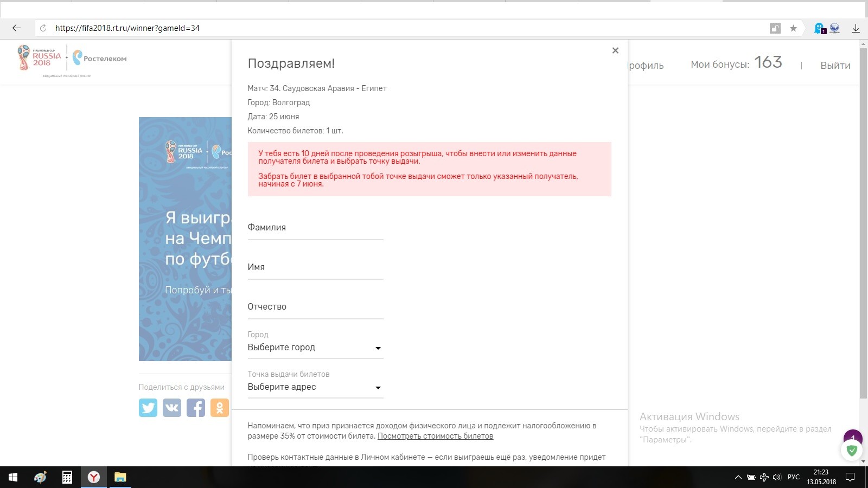The image size is (868, 488).
Task: Open the notification extension icon with badge
Action: click(820, 28)
